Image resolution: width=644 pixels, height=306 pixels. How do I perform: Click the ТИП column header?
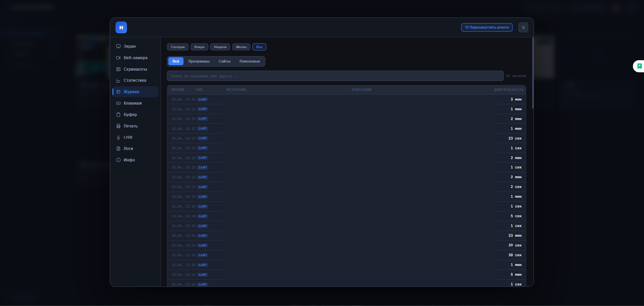(199, 90)
